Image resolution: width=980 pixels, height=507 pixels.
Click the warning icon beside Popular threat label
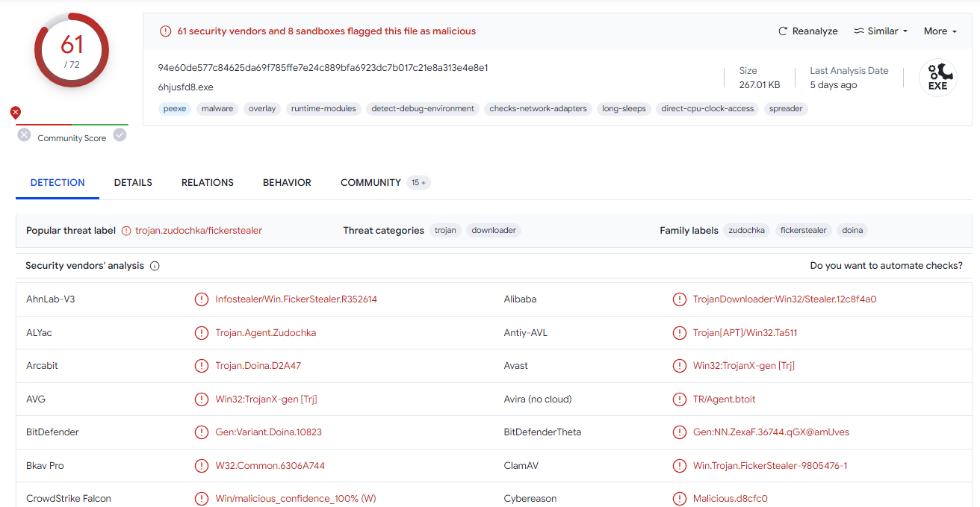click(x=126, y=231)
